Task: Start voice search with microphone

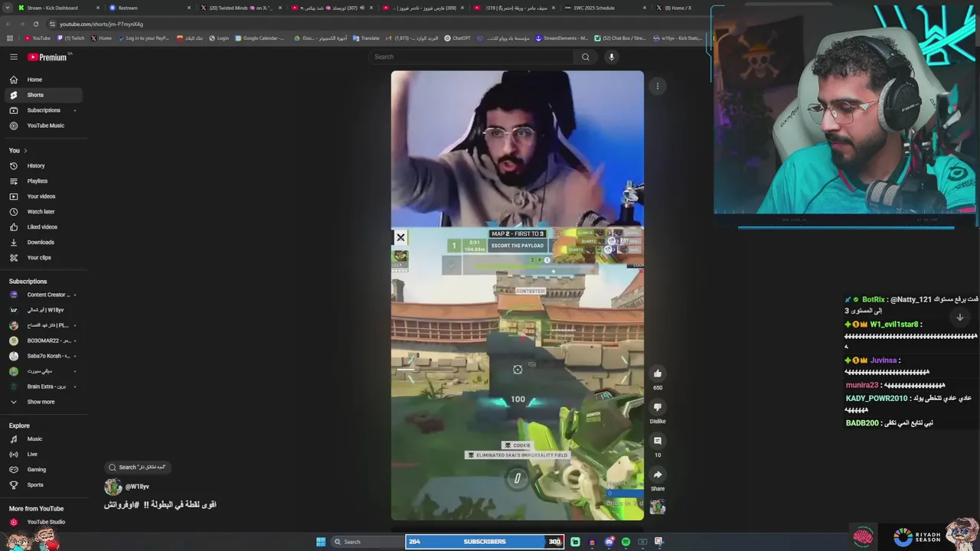Action: pos(611,57)
